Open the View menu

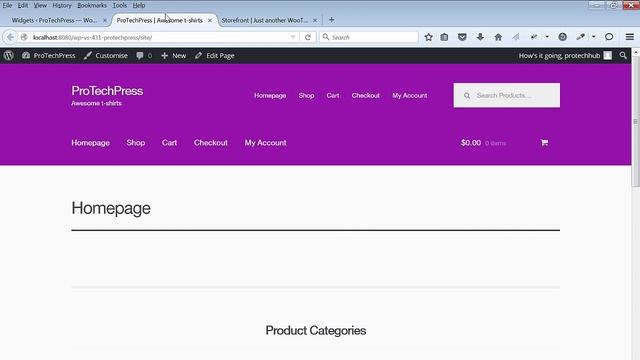click(x=40, y=5)
